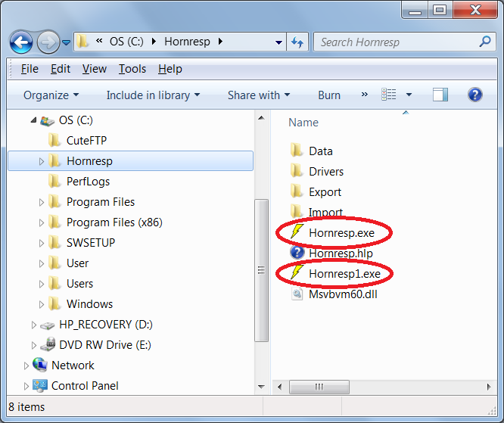Select Hornresp1.exe lightning bolt icon
Viewport: 504px width, 423px height.
pyautogui.click(x=297, y=272)
